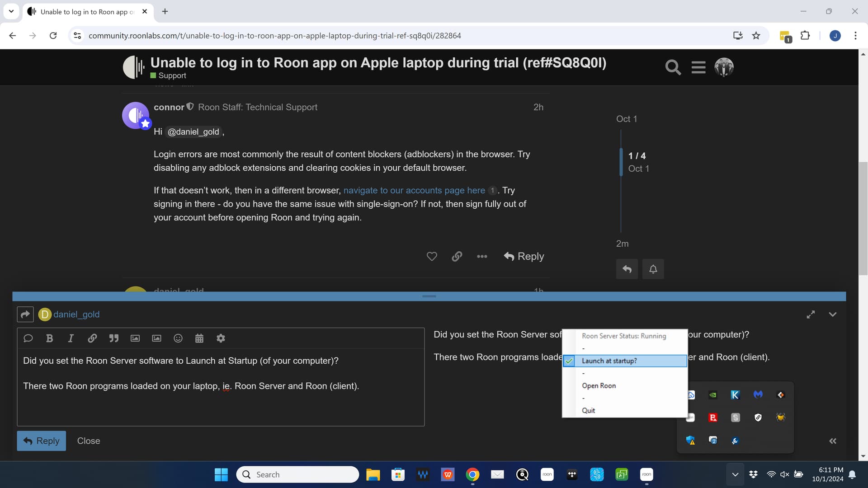
Task: Open the forum hamburger menu
Action: tap(698, 67)
